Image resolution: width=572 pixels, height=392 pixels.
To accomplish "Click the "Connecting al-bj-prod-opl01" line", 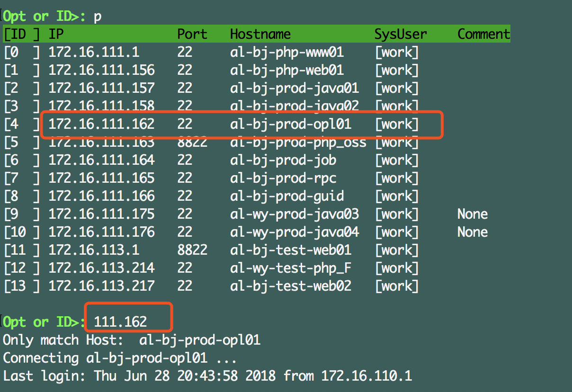I will (120, 358).
